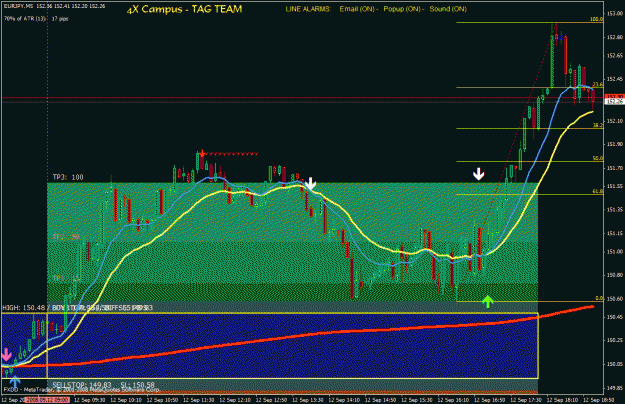This screenshot has width=625, height=404.
Task: Click the 12 Sep 14:50 time label
Action: pyautogui.click(x=381, y=400)
